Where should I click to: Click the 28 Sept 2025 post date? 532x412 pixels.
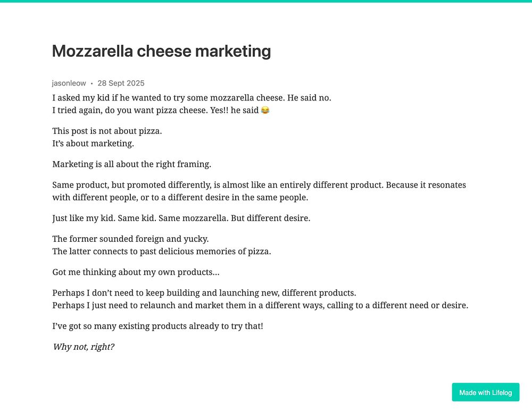click(121, 83)
